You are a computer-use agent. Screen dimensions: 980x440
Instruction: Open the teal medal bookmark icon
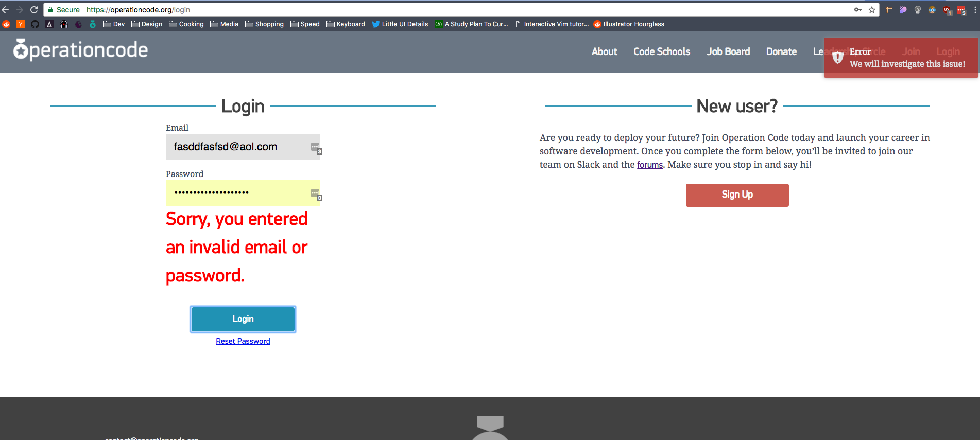click(93, 24)
